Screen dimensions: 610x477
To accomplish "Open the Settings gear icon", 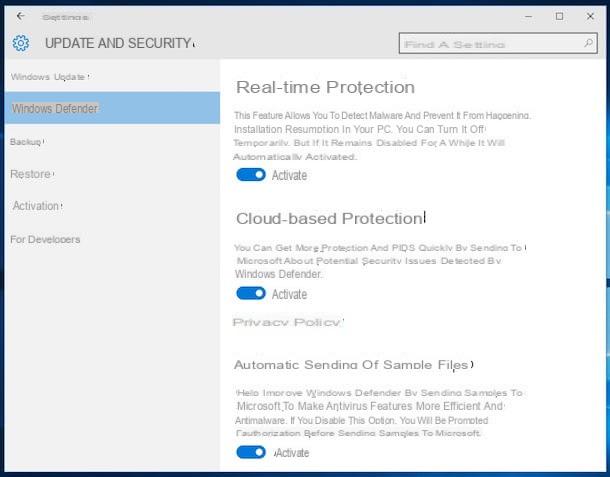I will [21, 43].
